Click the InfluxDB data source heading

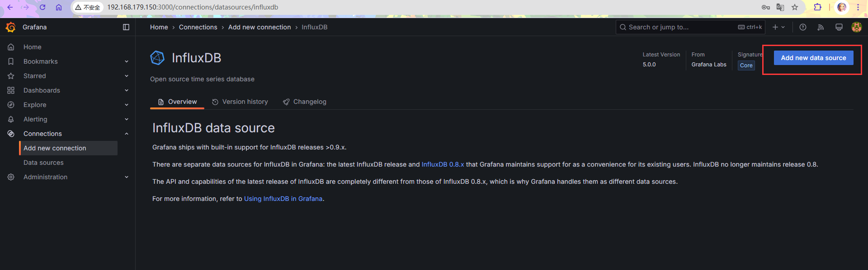[x=213, y=128]
